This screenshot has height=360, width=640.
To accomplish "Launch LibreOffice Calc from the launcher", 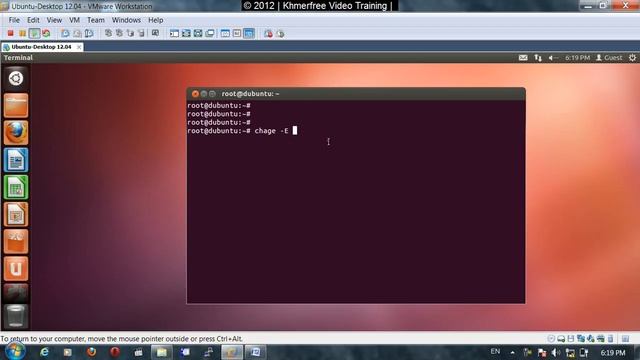I will [16, 187].
